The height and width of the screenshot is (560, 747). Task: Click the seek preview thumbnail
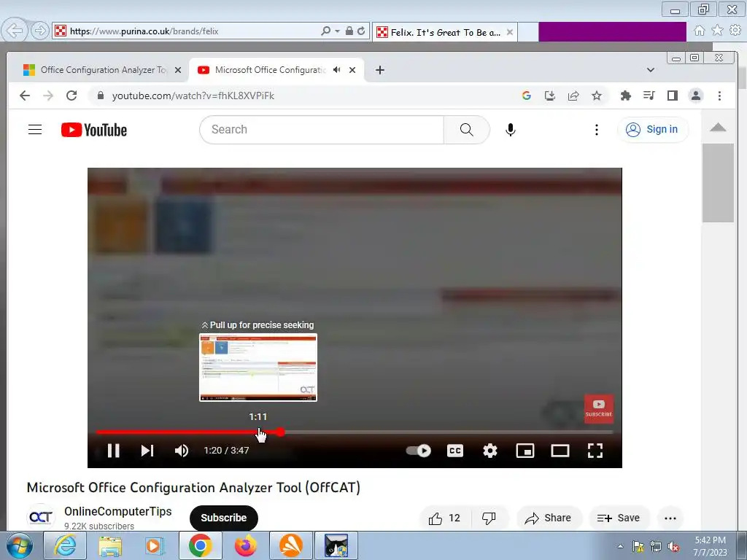[x=258, y=367]
